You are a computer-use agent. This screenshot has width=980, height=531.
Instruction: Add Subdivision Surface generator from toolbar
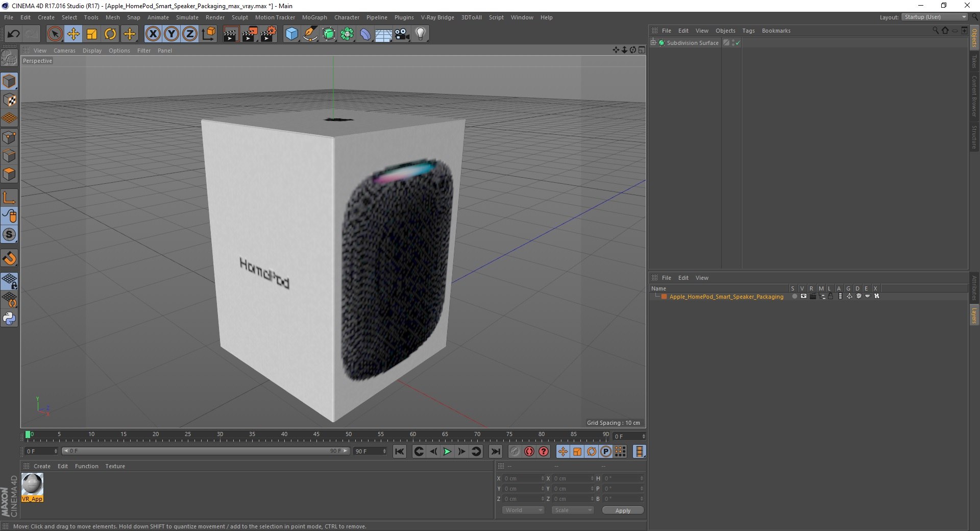[x=329, y=34]
